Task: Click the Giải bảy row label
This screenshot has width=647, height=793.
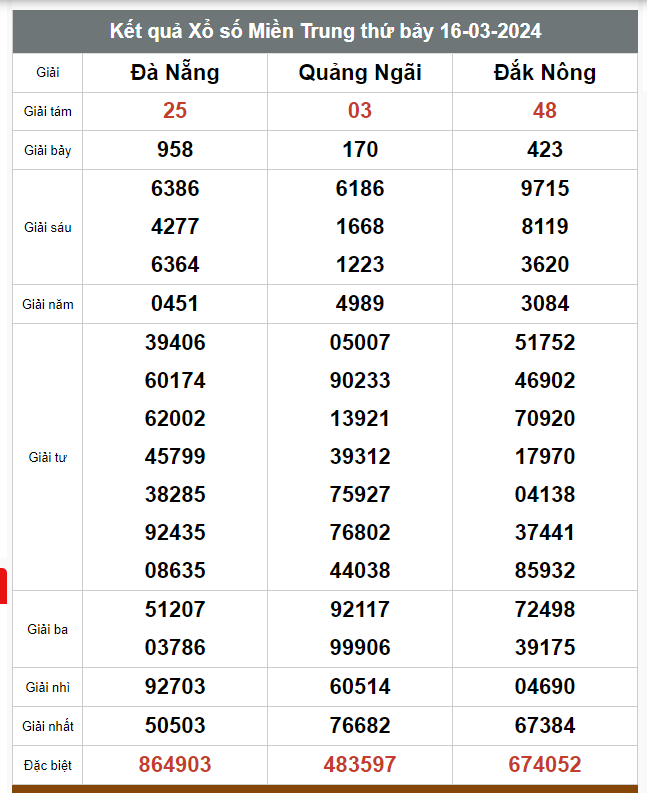Action: click(x=48, y=150)
